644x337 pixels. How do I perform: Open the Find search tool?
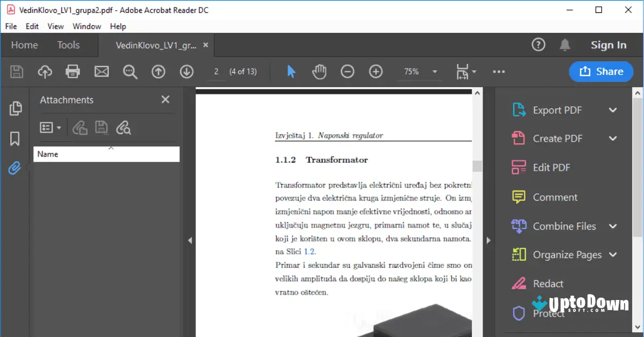130,71
